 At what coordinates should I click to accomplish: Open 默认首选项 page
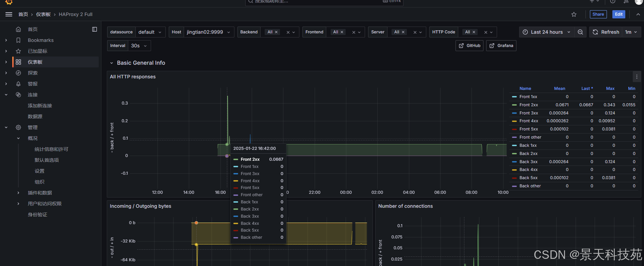click(x=47, y=160)
